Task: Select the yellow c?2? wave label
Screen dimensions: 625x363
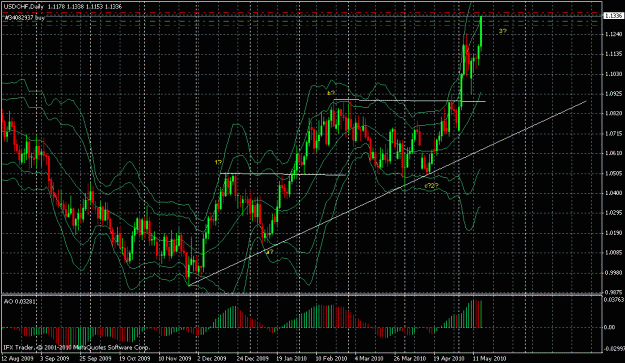Action: click(x=432, y=185)
